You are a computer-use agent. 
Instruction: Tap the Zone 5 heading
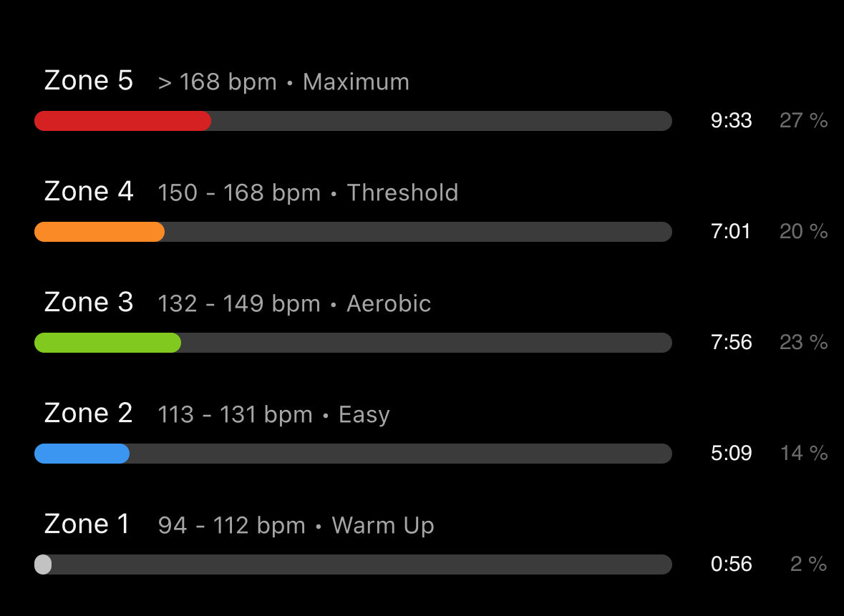pos(88,81)
